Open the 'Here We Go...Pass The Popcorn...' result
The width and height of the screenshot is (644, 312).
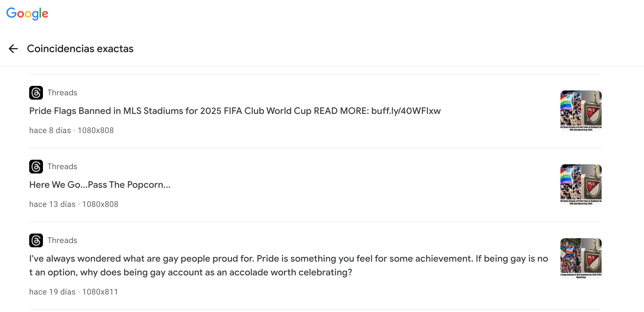pyautogui.click(x=100, y=185)
